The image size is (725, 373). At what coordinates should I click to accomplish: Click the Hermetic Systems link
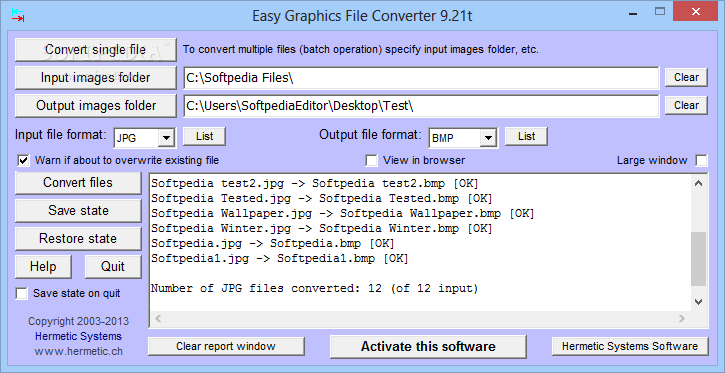tap(78, 336)
